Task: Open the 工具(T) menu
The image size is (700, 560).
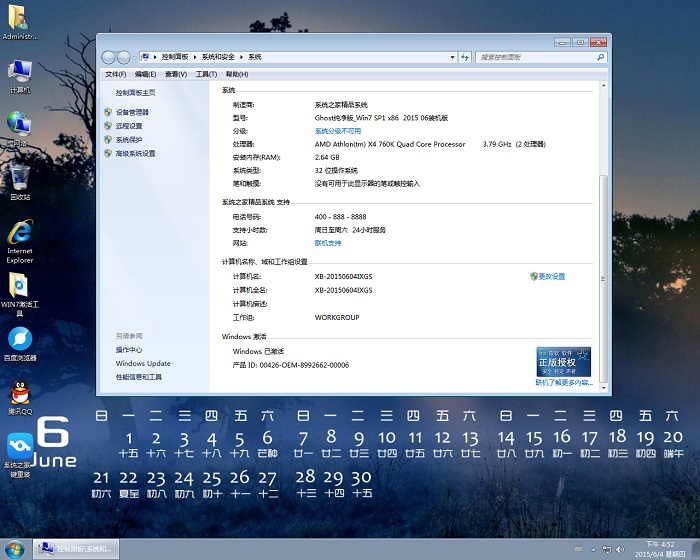Action: [x=206, y=74]
